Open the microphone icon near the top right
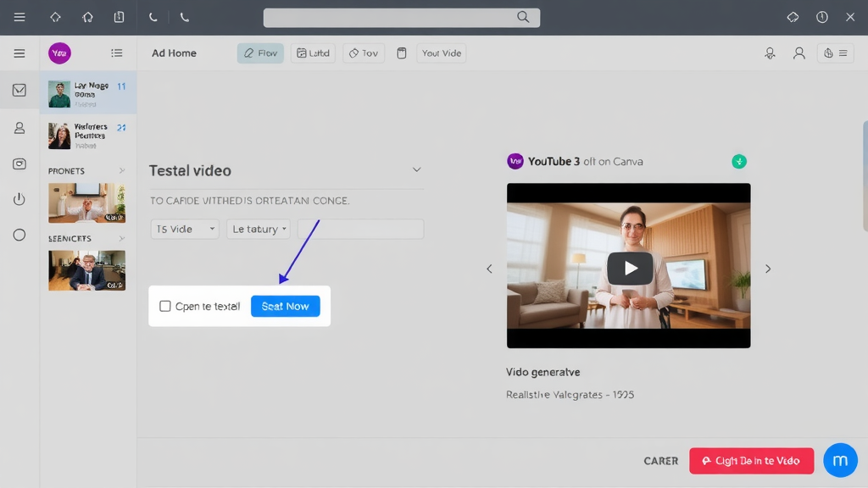The height and width of the screenshot is (488, 868). pyautogui.click(x=770, y=53)
